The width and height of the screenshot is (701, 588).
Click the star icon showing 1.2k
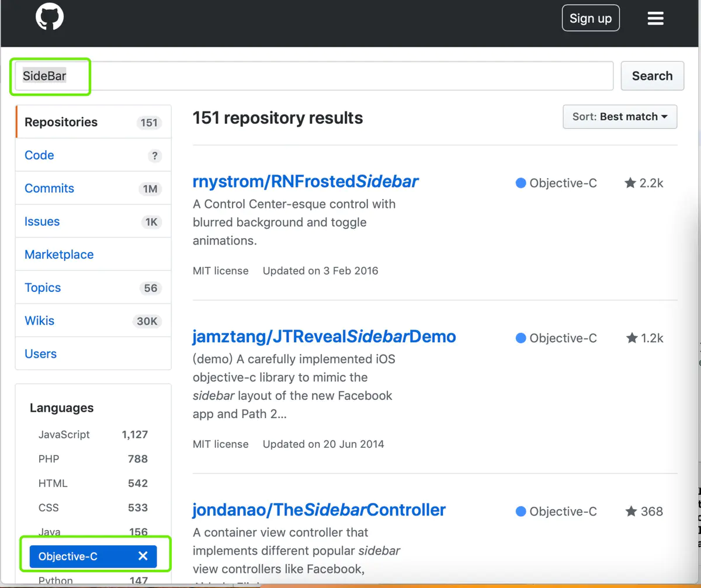631,338
